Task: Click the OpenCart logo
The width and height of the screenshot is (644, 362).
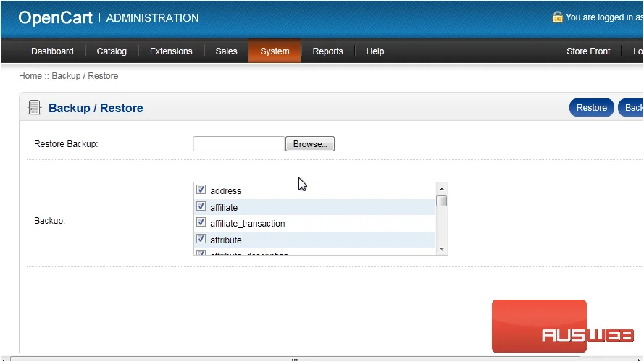Action: (56, 17)
